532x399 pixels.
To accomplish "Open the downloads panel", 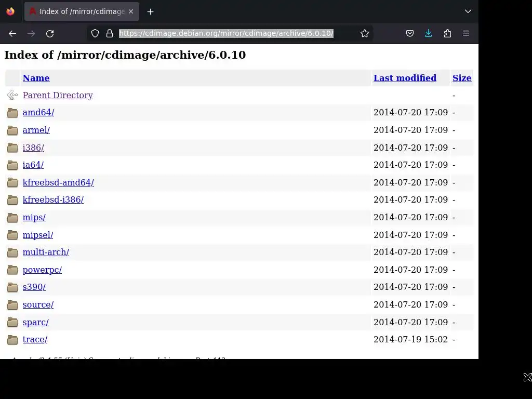I will point(429,33).
